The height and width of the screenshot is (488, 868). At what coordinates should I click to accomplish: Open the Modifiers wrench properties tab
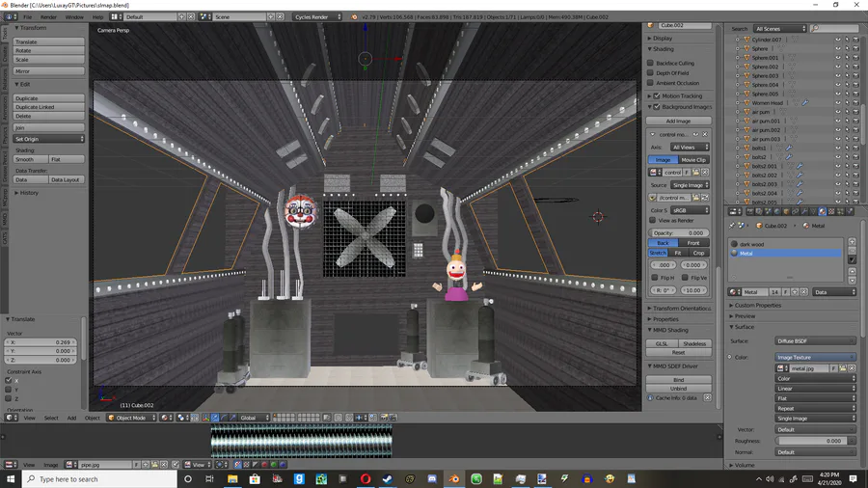pyautogui.click(x=804, y=211)
